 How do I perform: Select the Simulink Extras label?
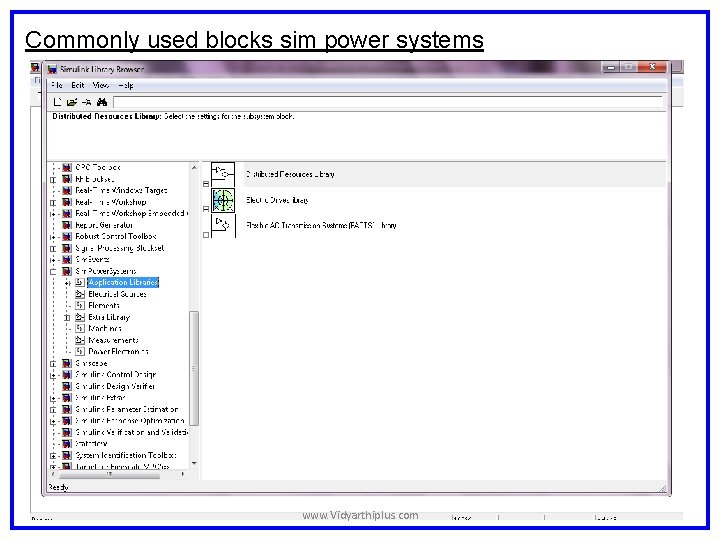pyautogui.click(x=100, y=398)
